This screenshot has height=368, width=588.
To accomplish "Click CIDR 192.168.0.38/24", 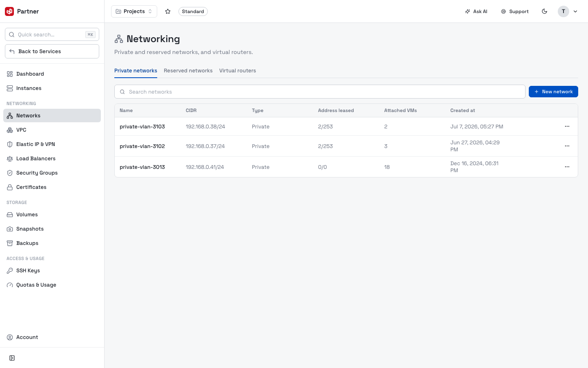I will [x=205, y=126].
